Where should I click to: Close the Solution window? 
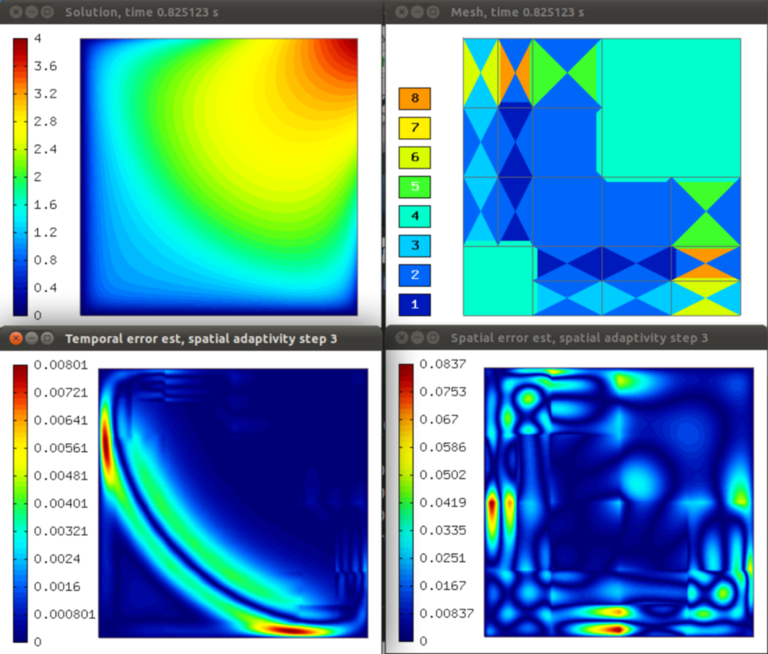pyautogui.click(x=16, y=12)
